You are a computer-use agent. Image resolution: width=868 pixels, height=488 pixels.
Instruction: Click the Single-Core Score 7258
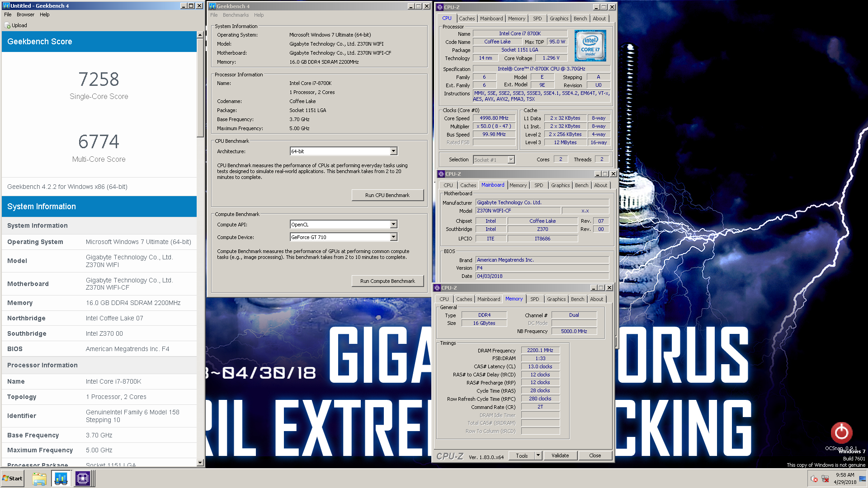coord(99,79)
